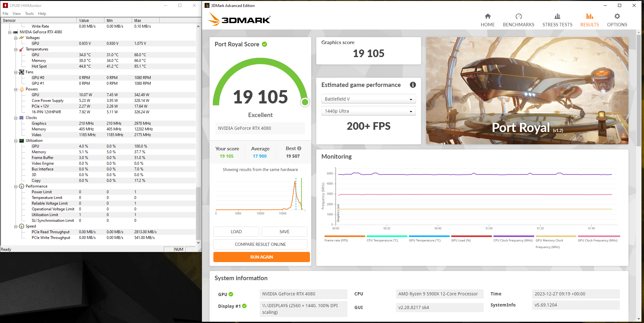Open Stress Tests via its bar-chart icon
This screenshot has height=323, width=644.
point(557,16)
